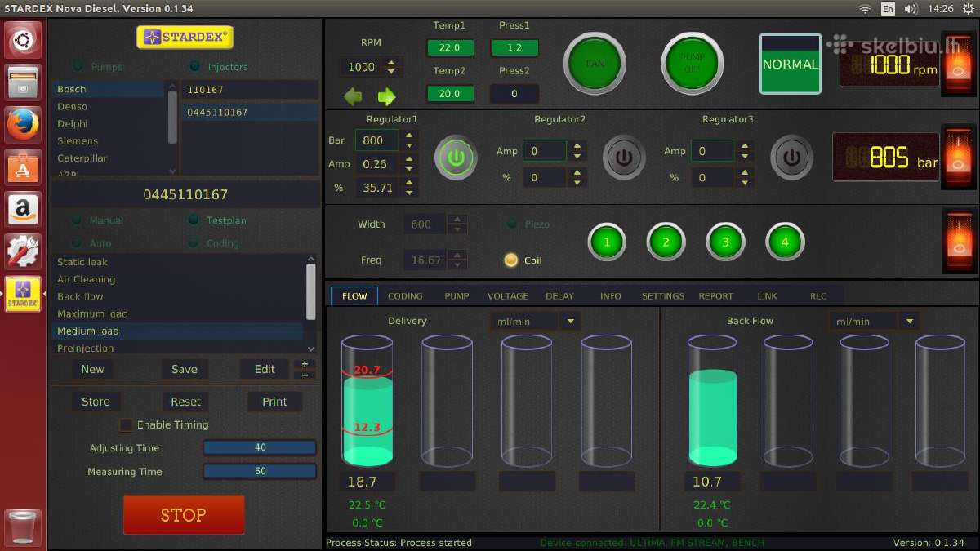Image resolution: width=980 pixels, height=551 pixels.
Task: Click the Save button
Action: [x=184, y=369]
